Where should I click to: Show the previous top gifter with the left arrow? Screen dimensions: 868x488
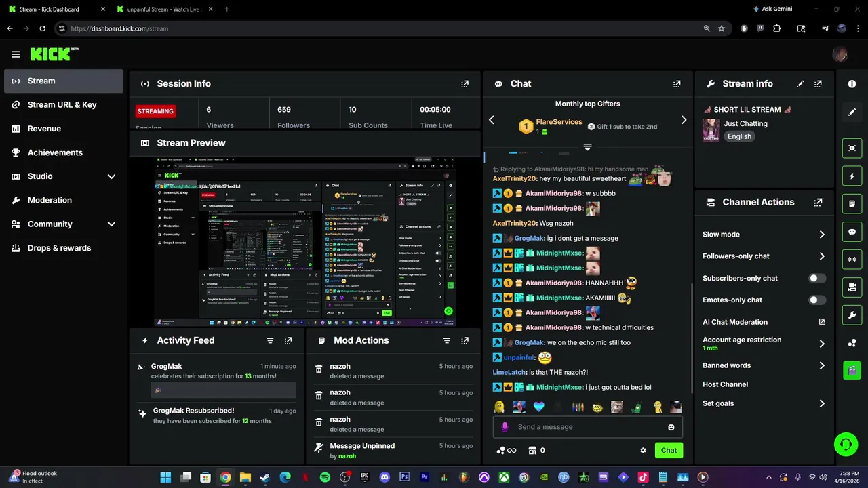[492, 120]
